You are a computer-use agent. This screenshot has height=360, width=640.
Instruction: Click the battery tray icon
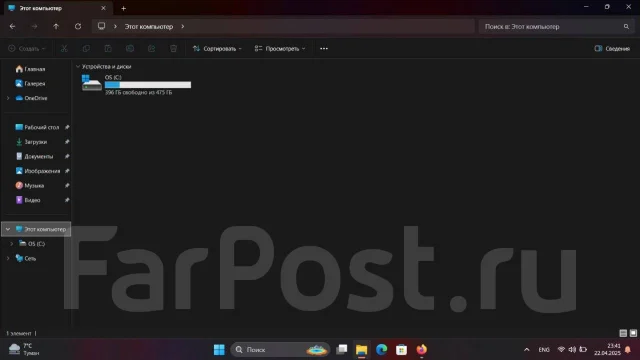[583, 349]
